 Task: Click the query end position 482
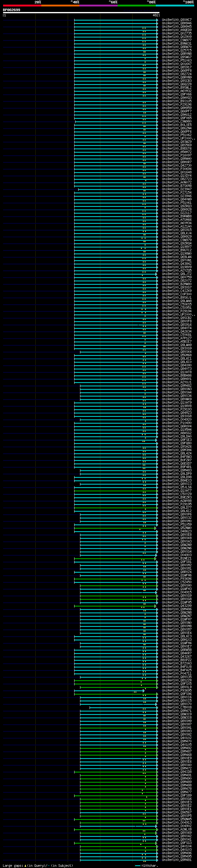[x=155, y=15]
